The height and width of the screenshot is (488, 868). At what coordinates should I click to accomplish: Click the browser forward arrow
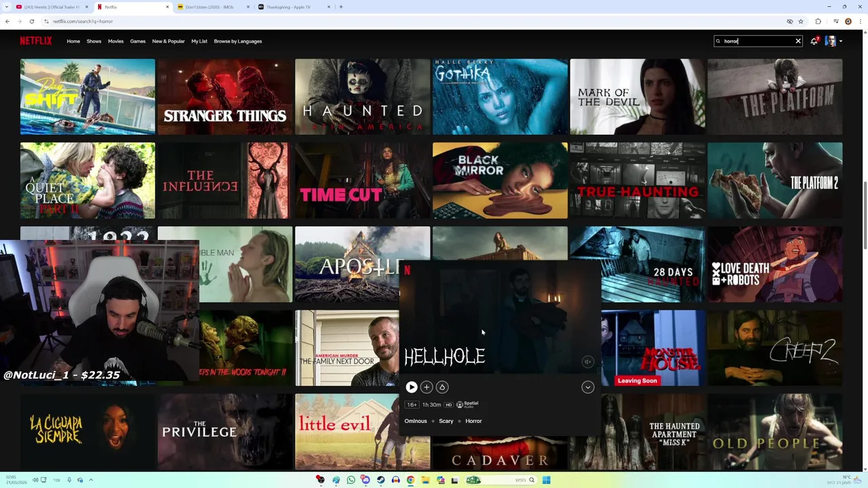(x=19, y=21)
